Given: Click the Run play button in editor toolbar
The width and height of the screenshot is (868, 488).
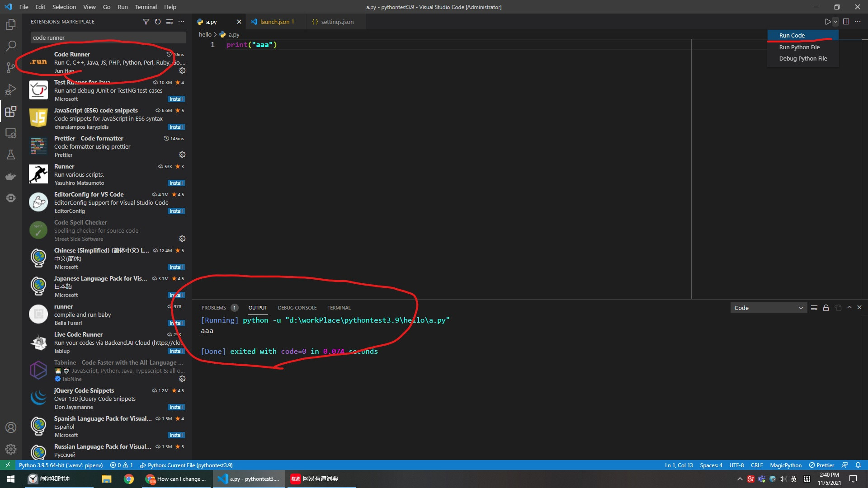Looking at the screenshot, I should coord(827,22).
